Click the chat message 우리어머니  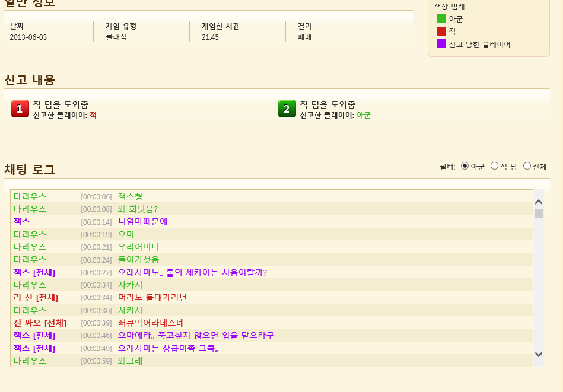coord(139,247)
